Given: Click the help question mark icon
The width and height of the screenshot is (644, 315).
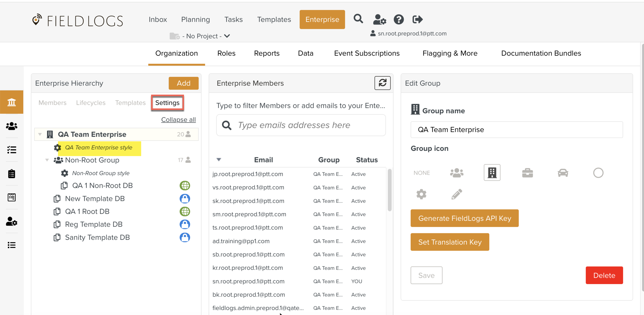Looking at the screenshot, I should 399,19.
